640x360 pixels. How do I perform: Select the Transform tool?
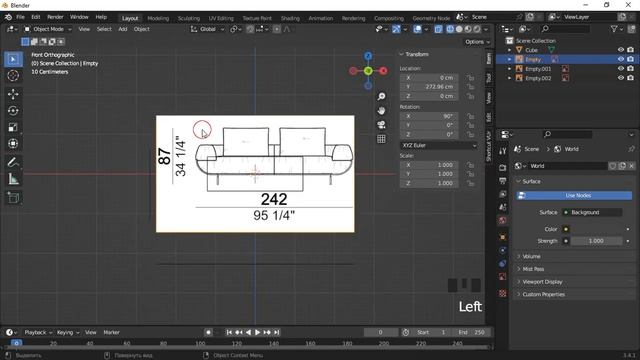point(13,144)
